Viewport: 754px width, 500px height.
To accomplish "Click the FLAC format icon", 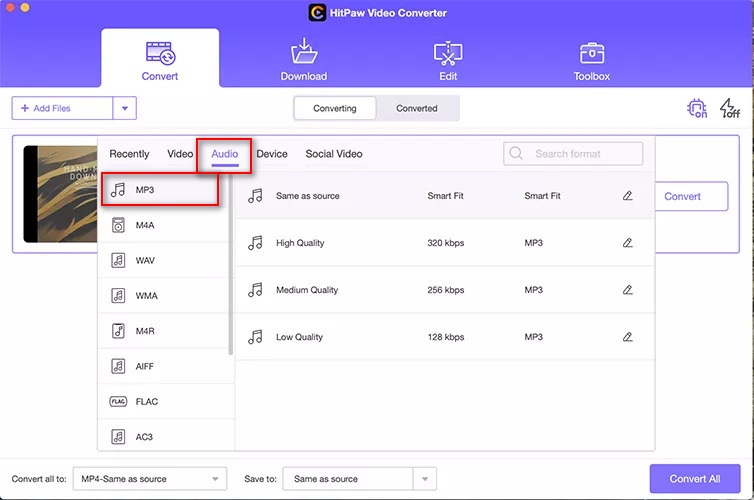I will point(118,401).
